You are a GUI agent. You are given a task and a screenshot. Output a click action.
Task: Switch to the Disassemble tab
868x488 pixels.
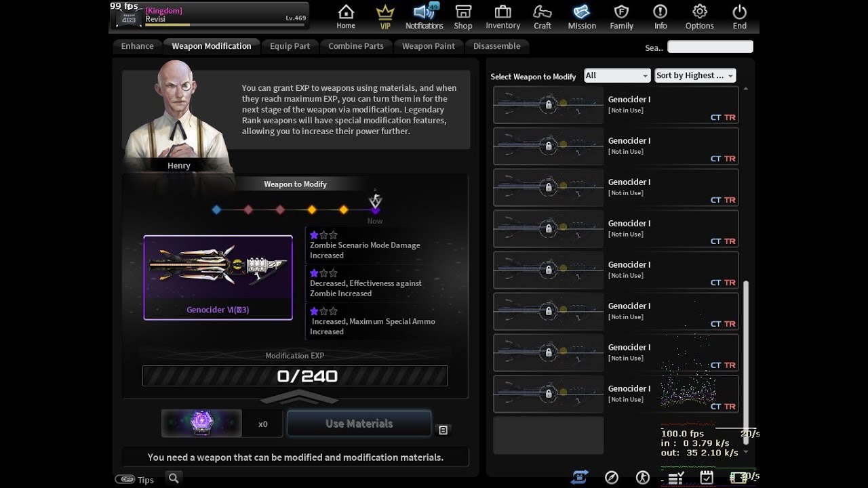pos(497,46)
